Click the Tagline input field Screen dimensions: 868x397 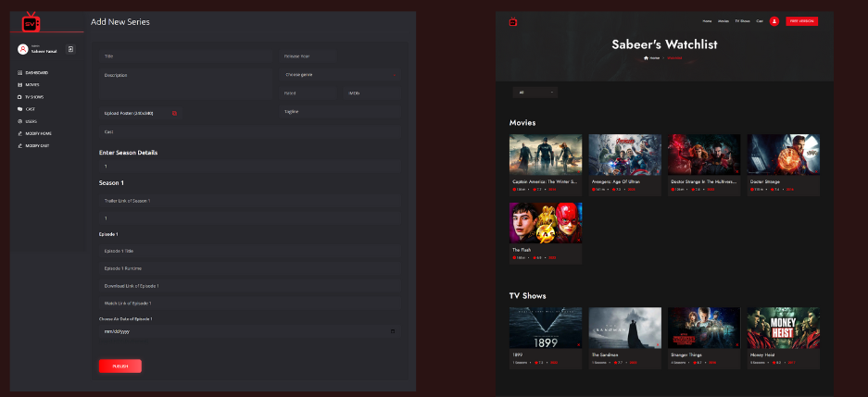click(x=339, y=112)
